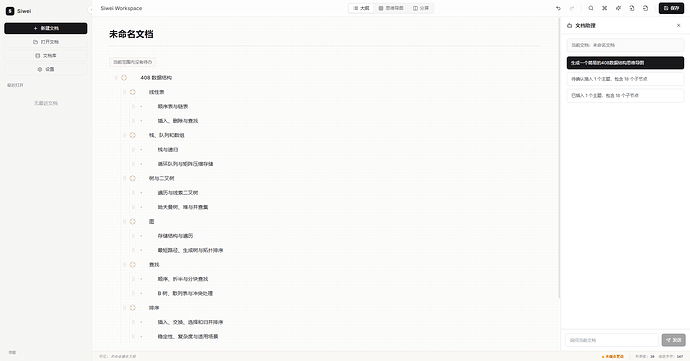Viewport: 690px width, 361px height.
Task: Click the 未保存更改 status indicator
Action: 613,357
